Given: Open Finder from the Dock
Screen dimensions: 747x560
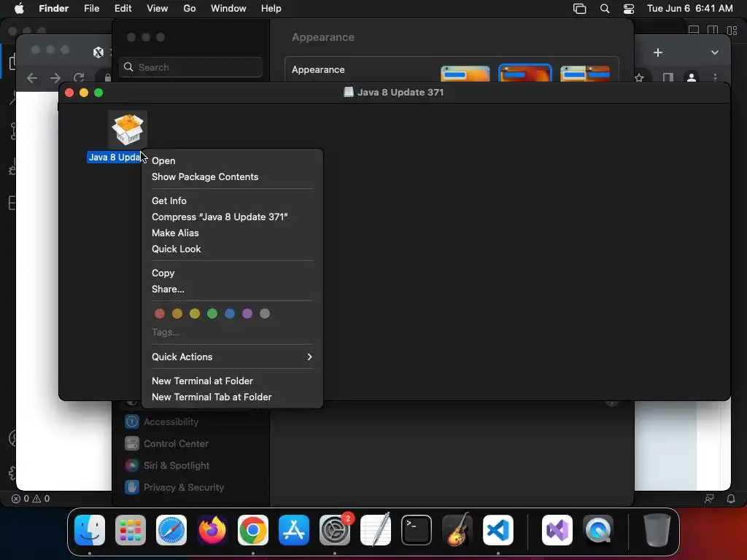Looking at the screenshot, I should pos(90,530).
